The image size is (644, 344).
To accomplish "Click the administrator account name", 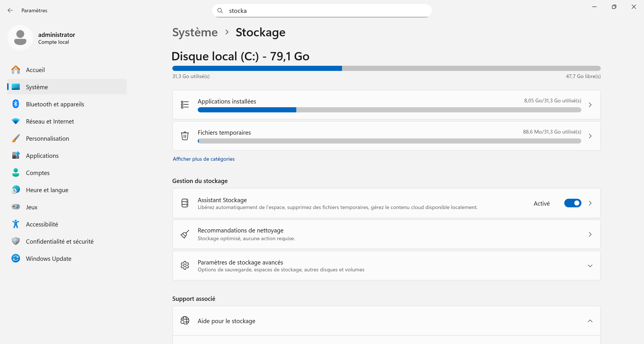I will tap(57, 35).
